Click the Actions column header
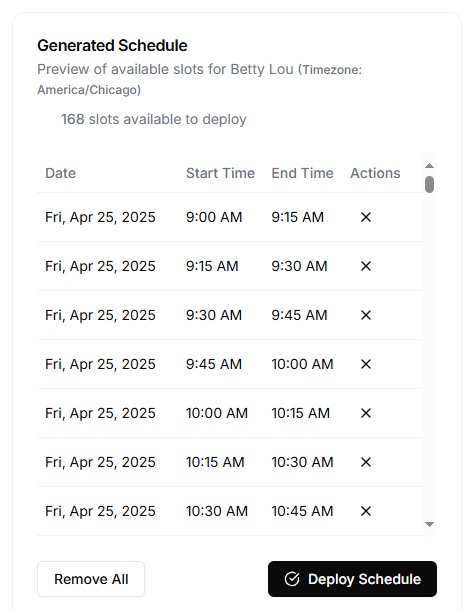Viewport: 469px width, 610px height. [375, 173]
